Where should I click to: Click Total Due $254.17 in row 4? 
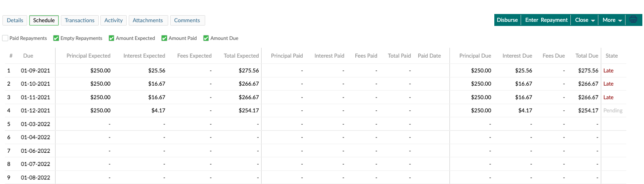click(588, 110)
